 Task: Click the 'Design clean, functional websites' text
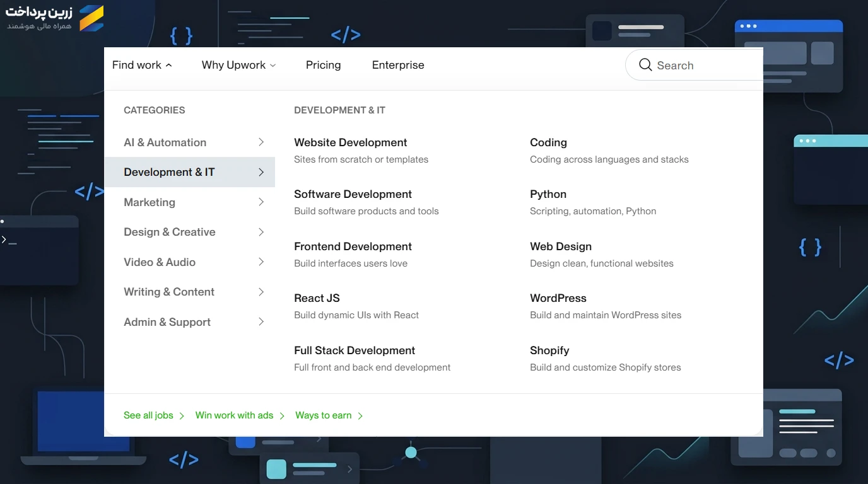pos(602,263)
